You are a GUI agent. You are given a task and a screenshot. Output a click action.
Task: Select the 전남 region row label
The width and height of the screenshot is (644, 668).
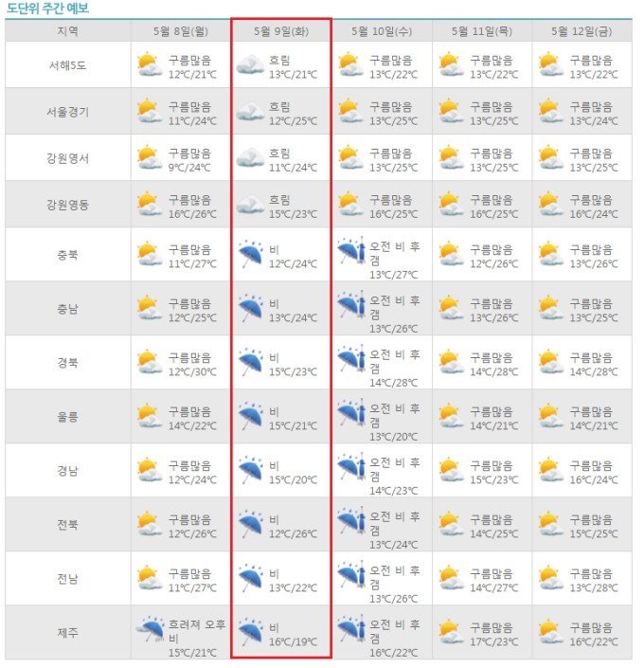click(x=68, y=579)
